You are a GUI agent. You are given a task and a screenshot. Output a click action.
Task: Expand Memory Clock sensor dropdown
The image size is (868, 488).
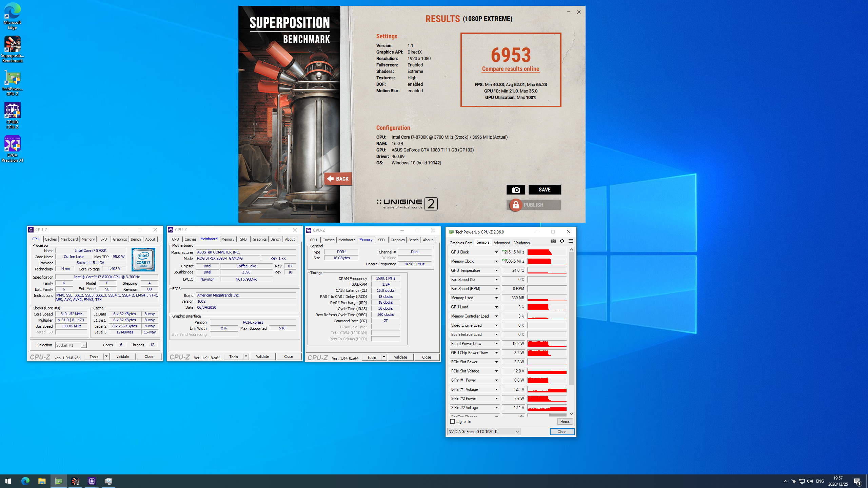coord(496,261)
